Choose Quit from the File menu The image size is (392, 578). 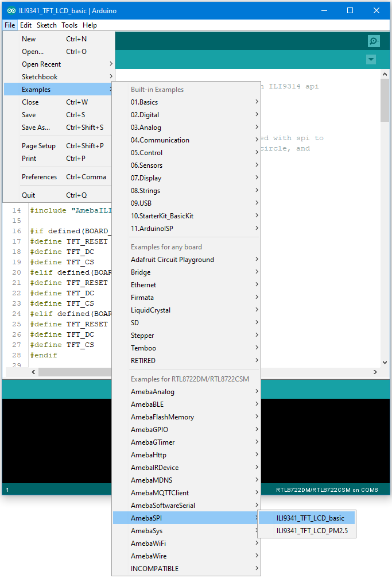tap(59, 195)
